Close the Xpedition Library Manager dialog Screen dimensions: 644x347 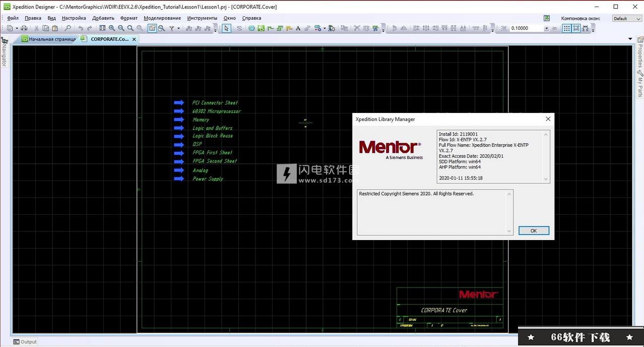click(548, 119)
